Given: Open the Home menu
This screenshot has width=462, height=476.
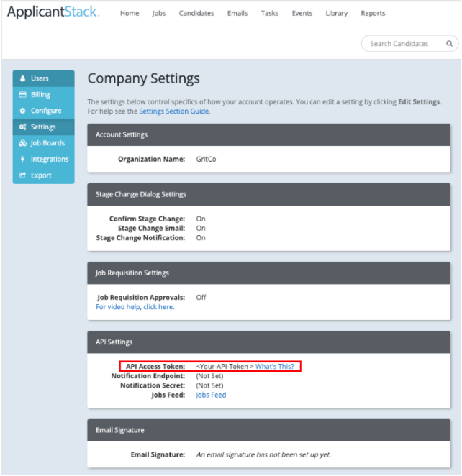Looking at the screenshot, I should (x=130, y=14).
